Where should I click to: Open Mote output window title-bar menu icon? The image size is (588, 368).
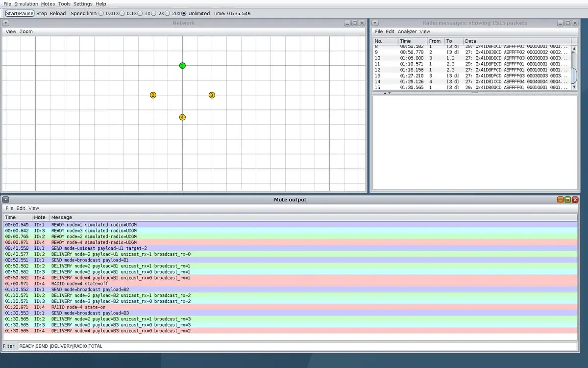pos(5,200)
